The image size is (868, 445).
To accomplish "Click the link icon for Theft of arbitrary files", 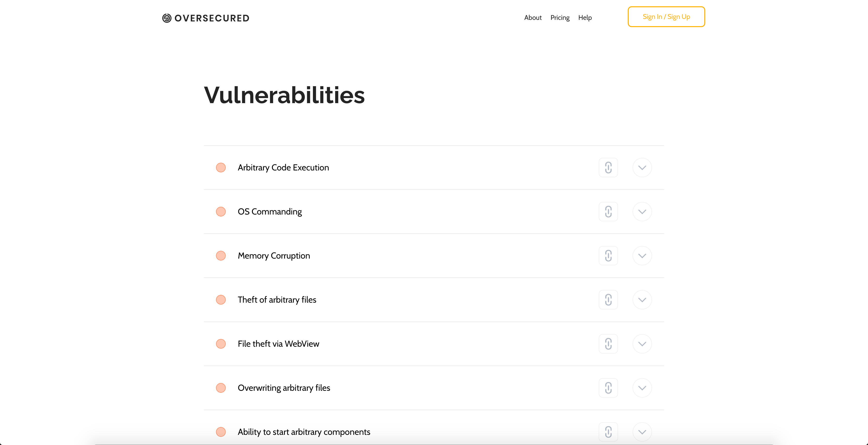I will tap(608, 299).
